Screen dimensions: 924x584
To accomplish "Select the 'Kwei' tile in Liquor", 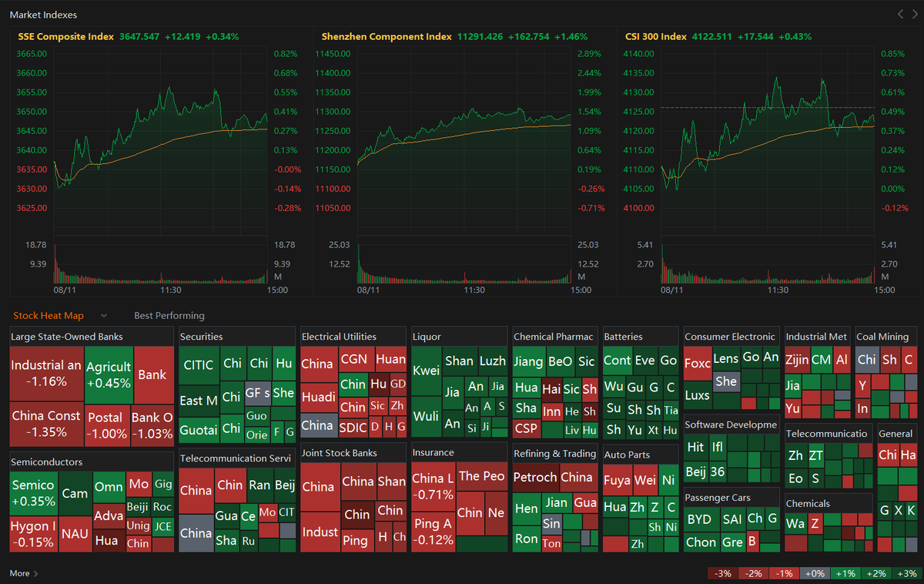I will pos(426,371).
